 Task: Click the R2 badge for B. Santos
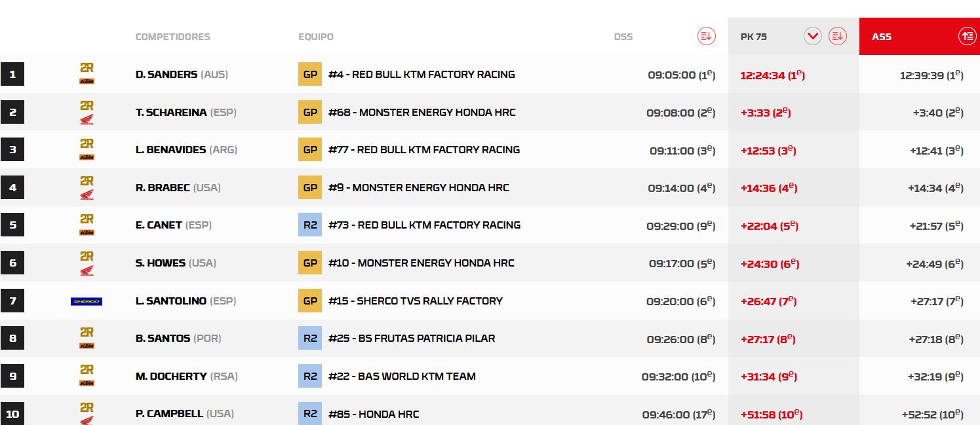coord(310,339)
